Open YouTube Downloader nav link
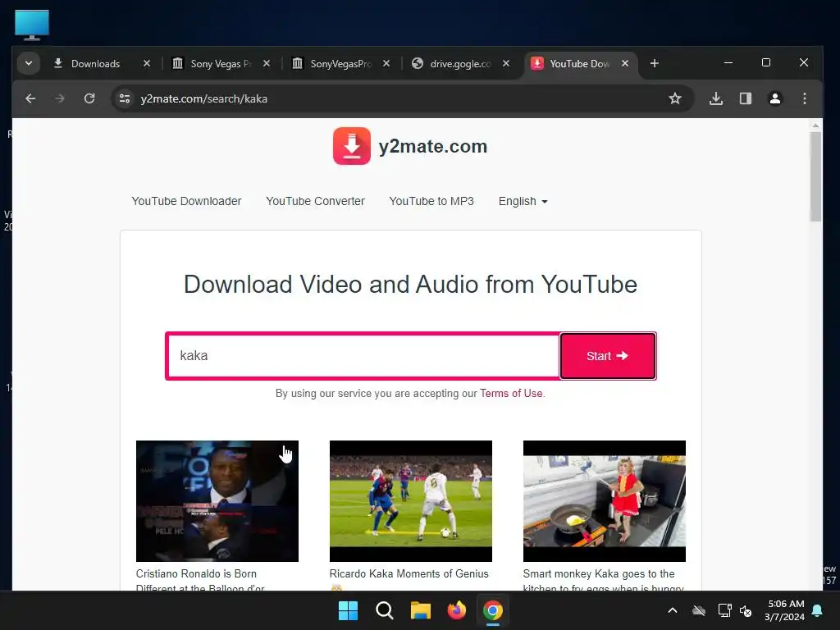Image resolution: width=840 pixels, height=630 pixels. coord(186,201)
